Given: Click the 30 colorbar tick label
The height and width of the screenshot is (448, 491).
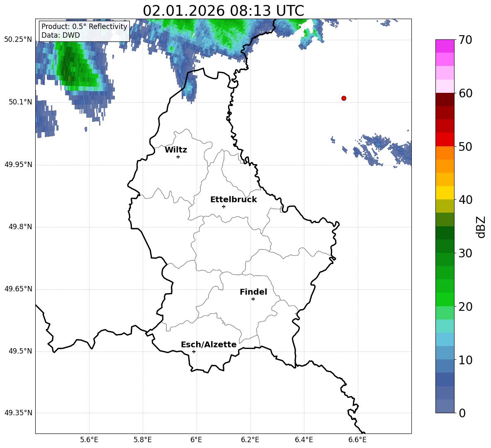Looking at the screenshot, I should click(x=465, y=253).
